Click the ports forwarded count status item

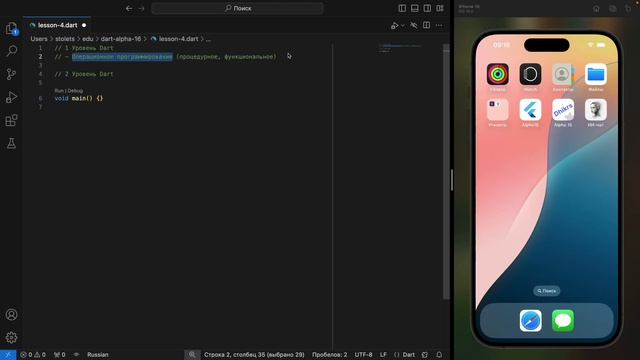click(60, 355)
